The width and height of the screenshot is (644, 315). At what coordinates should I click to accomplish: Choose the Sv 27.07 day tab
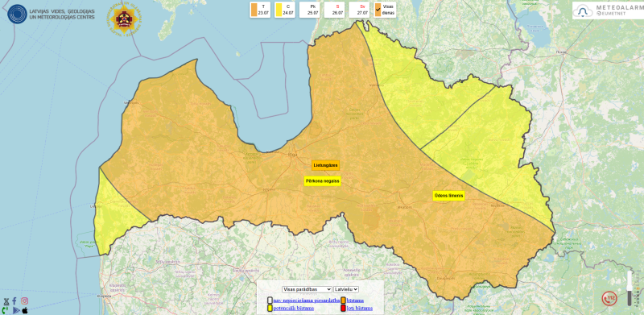point(359,10)
